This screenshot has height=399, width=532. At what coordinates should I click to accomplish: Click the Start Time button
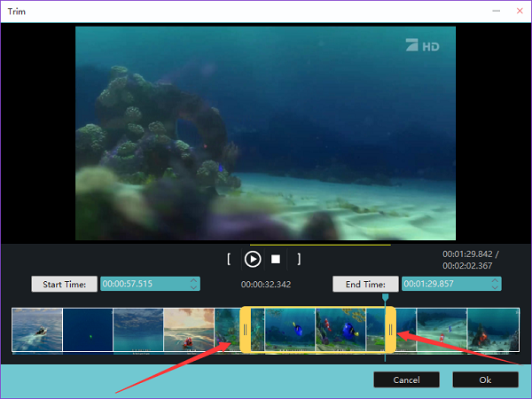click(64, 284)
